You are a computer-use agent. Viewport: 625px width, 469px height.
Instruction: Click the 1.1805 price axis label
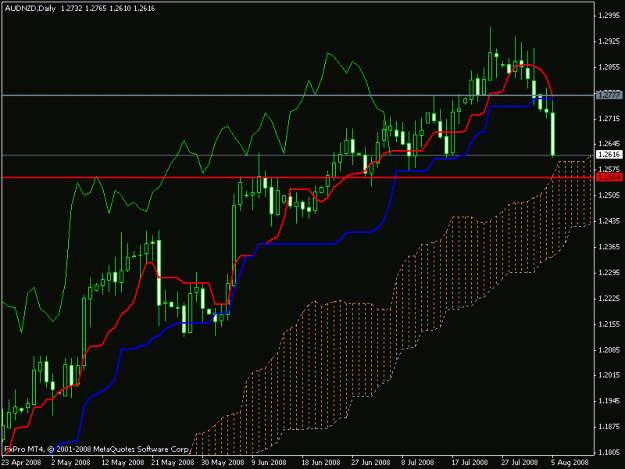pos(609,453)
